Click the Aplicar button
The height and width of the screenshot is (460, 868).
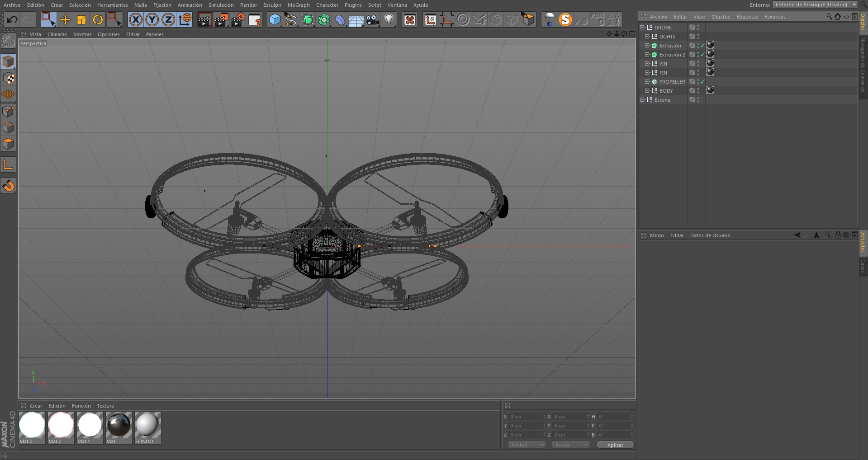[x=615, y=445]
